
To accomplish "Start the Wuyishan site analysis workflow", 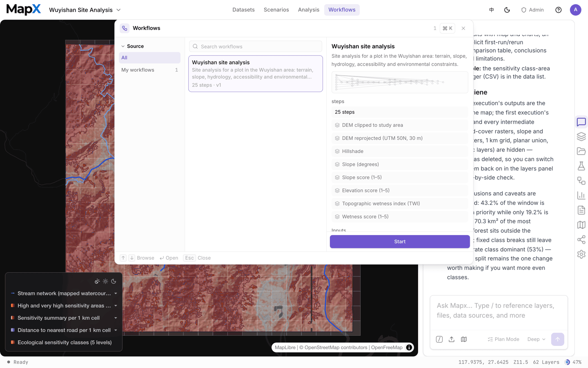I will click(x=400, y=242).
